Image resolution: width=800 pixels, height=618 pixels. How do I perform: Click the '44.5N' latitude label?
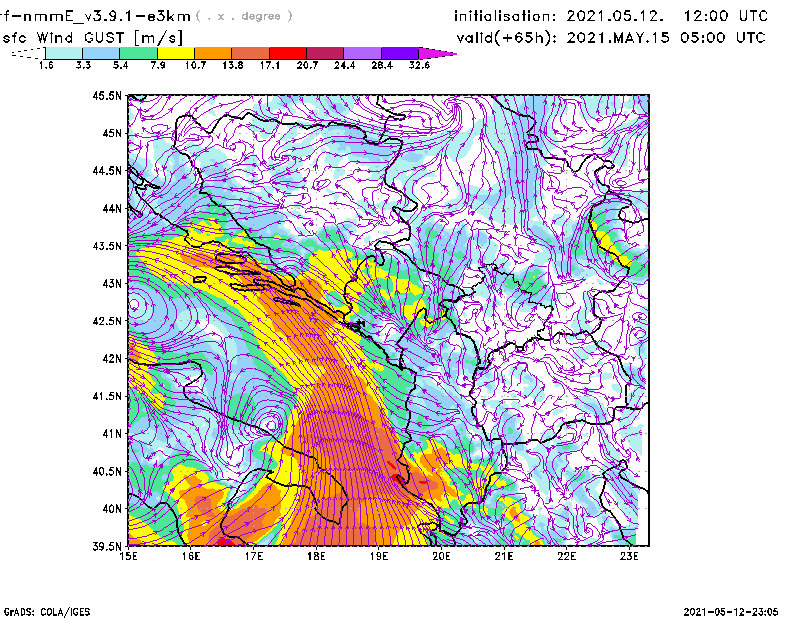[107, 170]
